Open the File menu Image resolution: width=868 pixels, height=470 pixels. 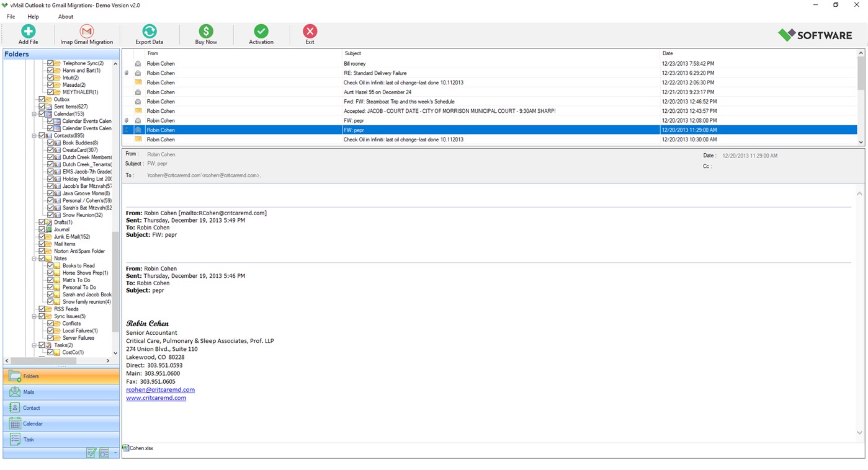click(10, 17)
